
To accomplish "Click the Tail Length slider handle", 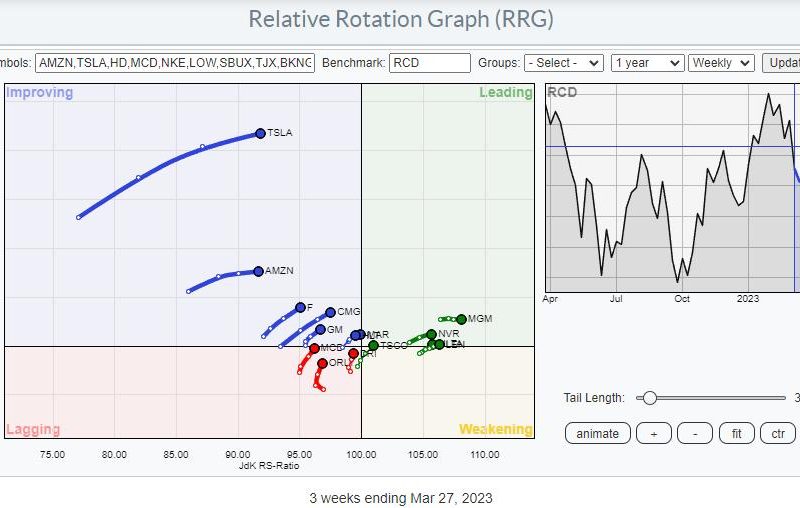I will click(x=649, y=398).
